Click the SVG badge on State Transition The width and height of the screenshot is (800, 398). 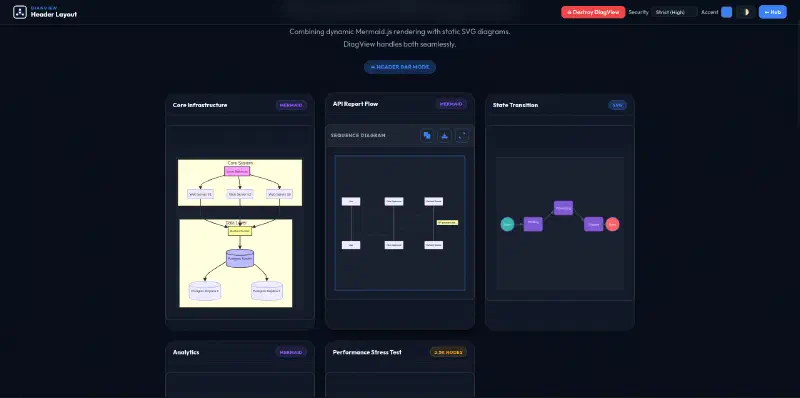pyautogui.click(x=617, y=105)
